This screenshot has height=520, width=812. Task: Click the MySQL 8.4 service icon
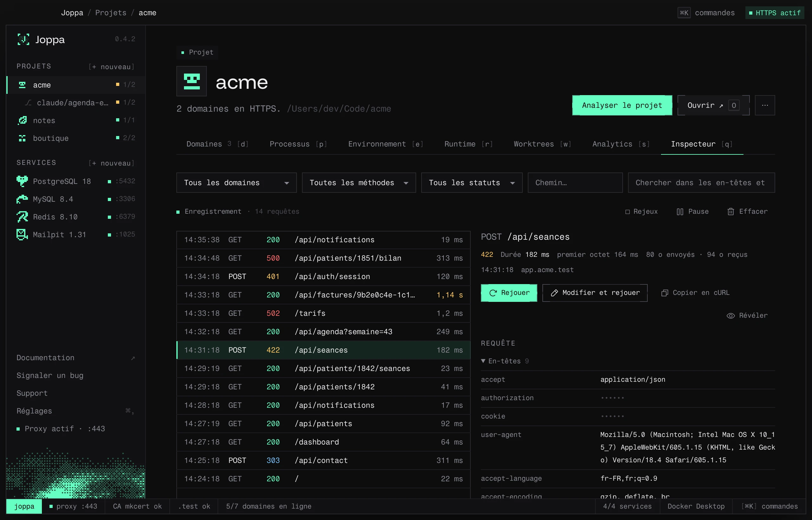click(x=22, y=199)
